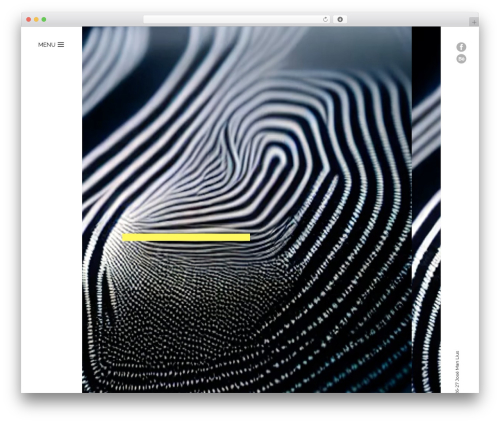Click the yellow highlighted title bar on artwork
500x423 pixels.
click(186, 237)
